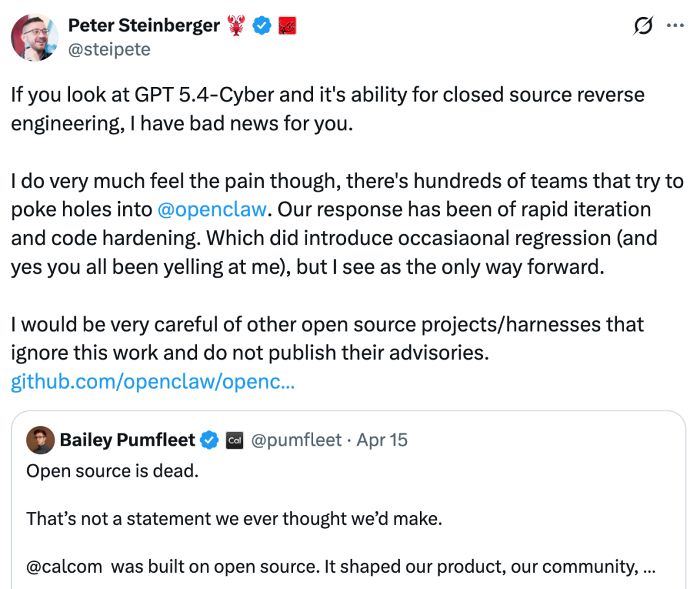Open the Bailey Pumfleet display name
700x589 pixels.
tap(127, 440)
